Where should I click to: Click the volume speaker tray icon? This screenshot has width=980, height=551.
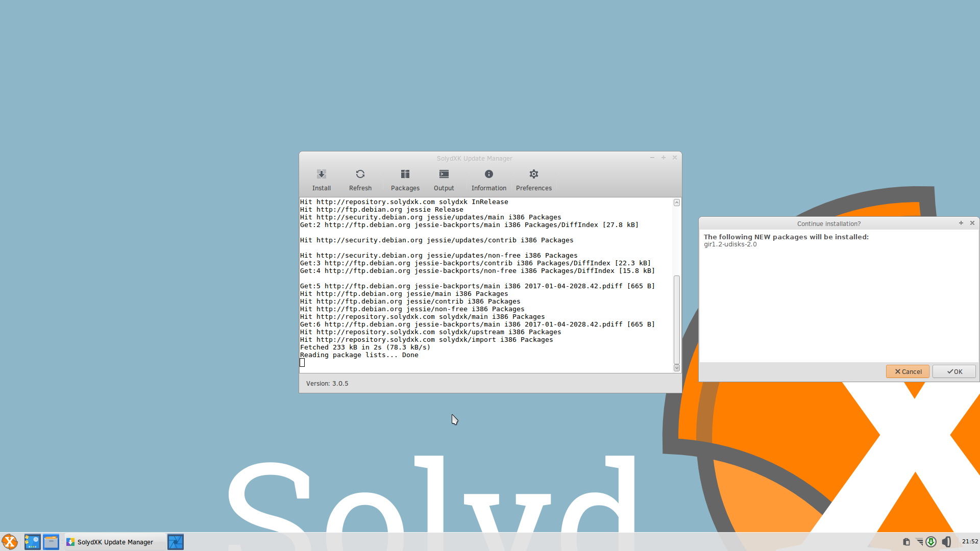tap(946, 542)
